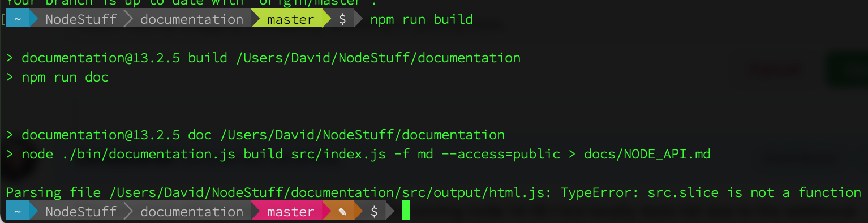Click documentation segment in the bottom prompt

pyautogui.click(x=192, y=212)
